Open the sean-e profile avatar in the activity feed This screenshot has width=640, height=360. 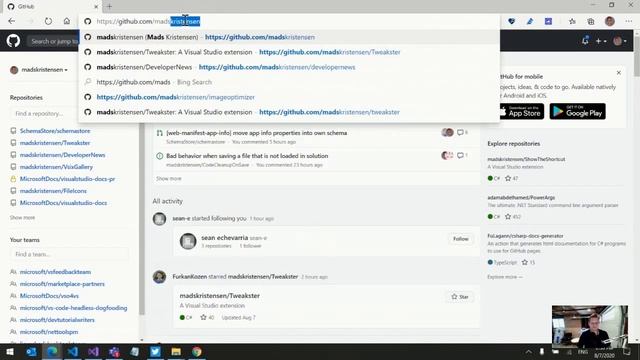(x=159, y=219)
